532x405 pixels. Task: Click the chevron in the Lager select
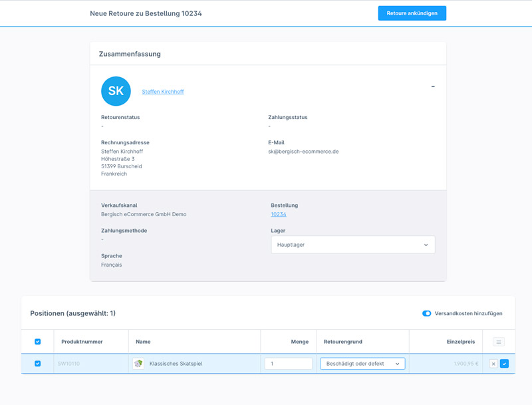(x=426, y=245)
